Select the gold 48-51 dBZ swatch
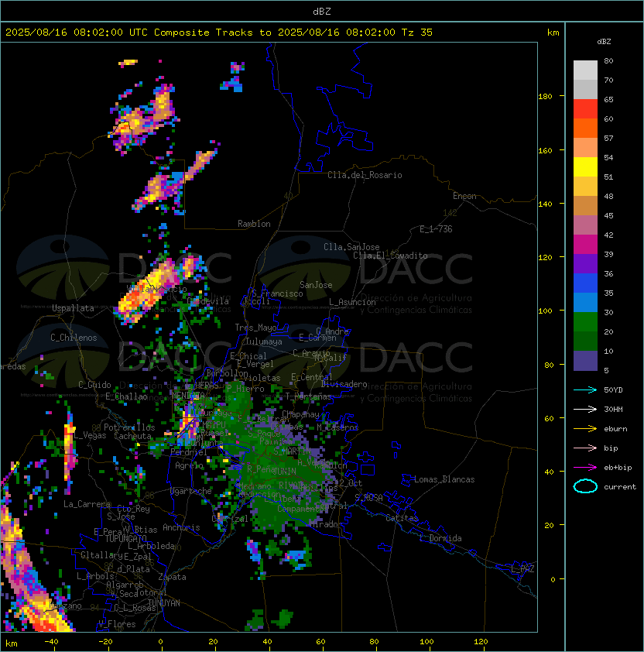This screenshot has width=644, height=652. pyautogui.click(x=585, y=187)
